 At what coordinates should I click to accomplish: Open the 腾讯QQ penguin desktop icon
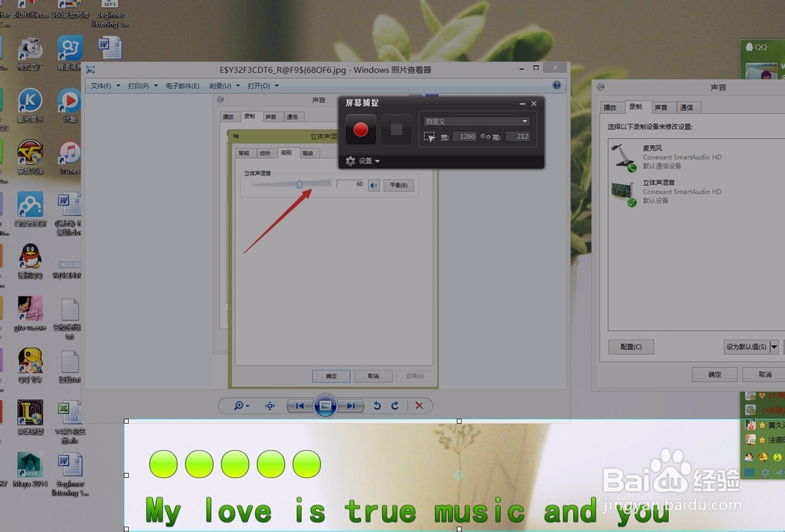point(30,261)
